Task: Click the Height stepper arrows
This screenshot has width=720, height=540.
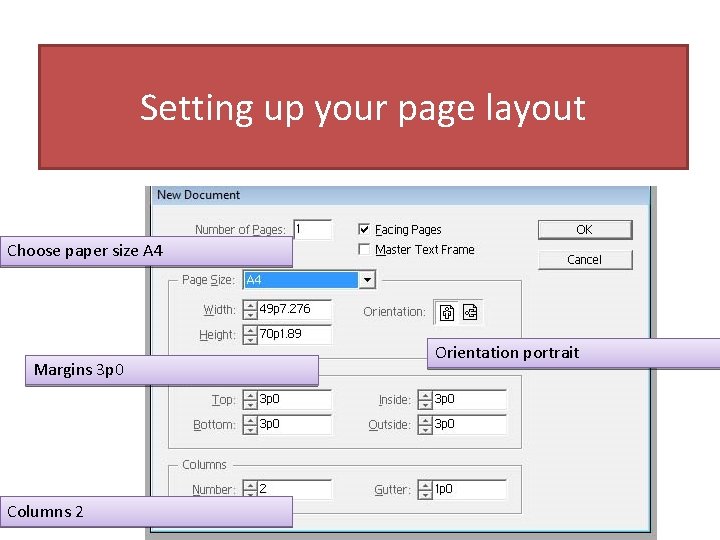Action: point(250,334)
